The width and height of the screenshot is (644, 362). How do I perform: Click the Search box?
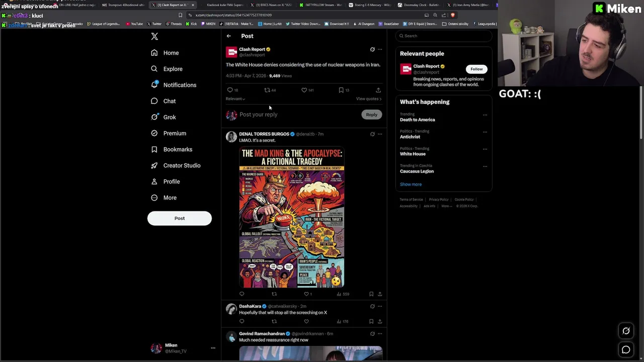(x=443, y=36)
